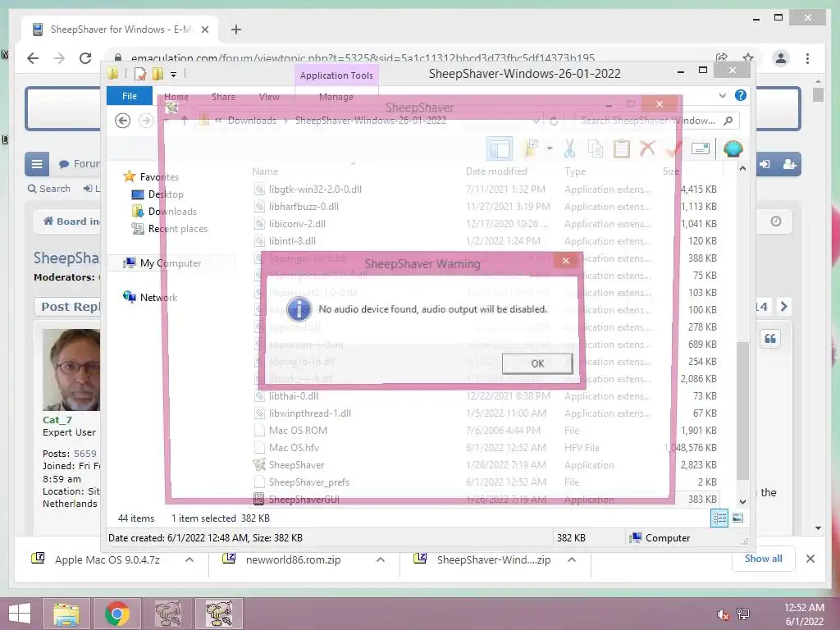
Task: Click the Cut scissors icon in the Explorer toolbar
Action: 569,148
